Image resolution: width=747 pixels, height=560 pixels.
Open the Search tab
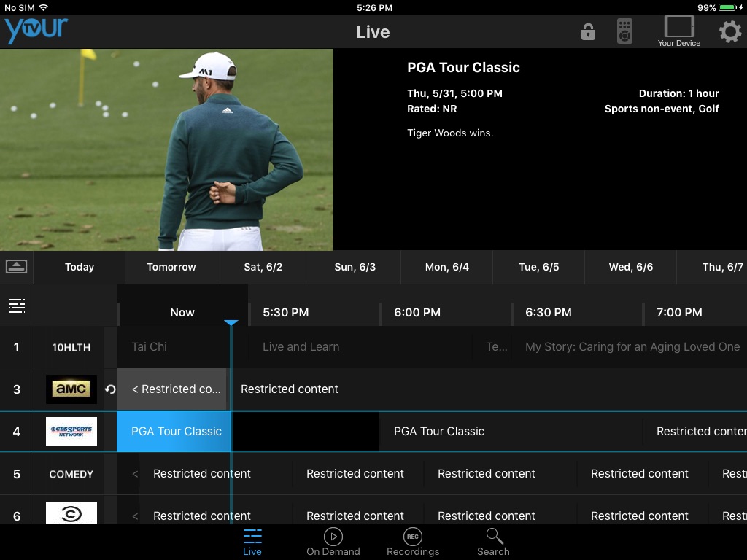click(x=494, y=542)
